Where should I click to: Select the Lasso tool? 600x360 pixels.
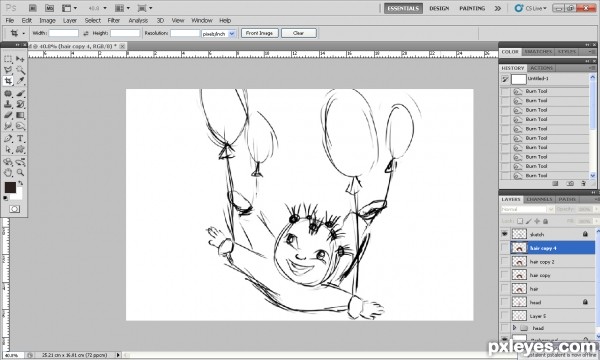pyautogui.click(x=8, y=70)
